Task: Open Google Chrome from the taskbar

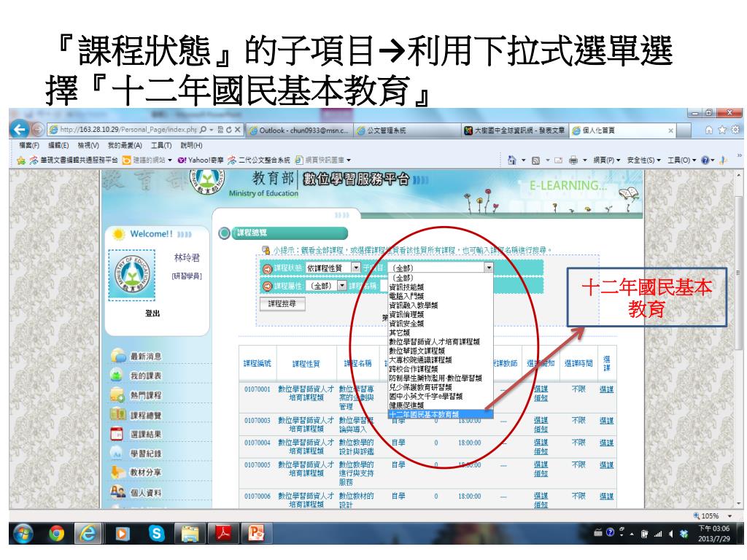Action: (57, 533)
